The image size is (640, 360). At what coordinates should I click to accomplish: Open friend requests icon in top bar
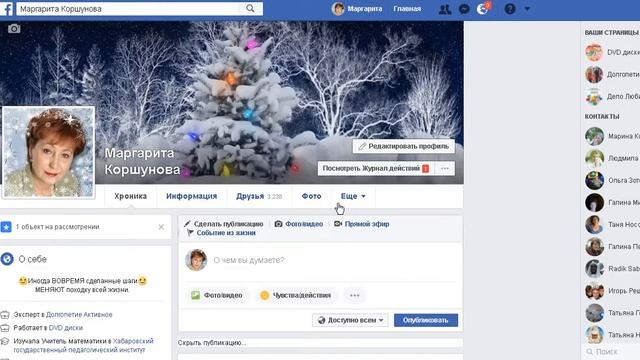click(x=445, y=9)
